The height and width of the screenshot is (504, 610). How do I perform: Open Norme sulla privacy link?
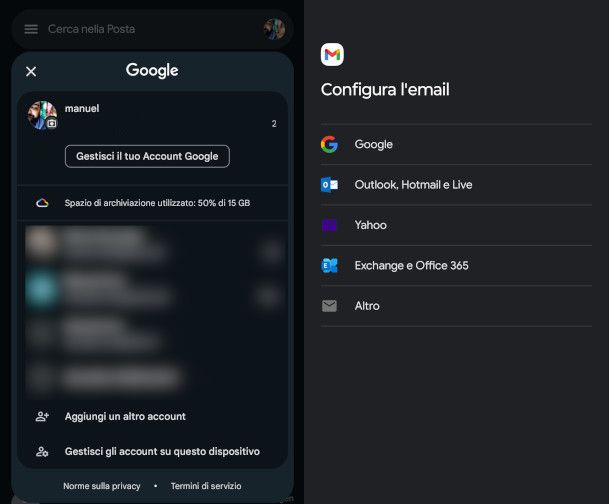click(x=102, y=486)
